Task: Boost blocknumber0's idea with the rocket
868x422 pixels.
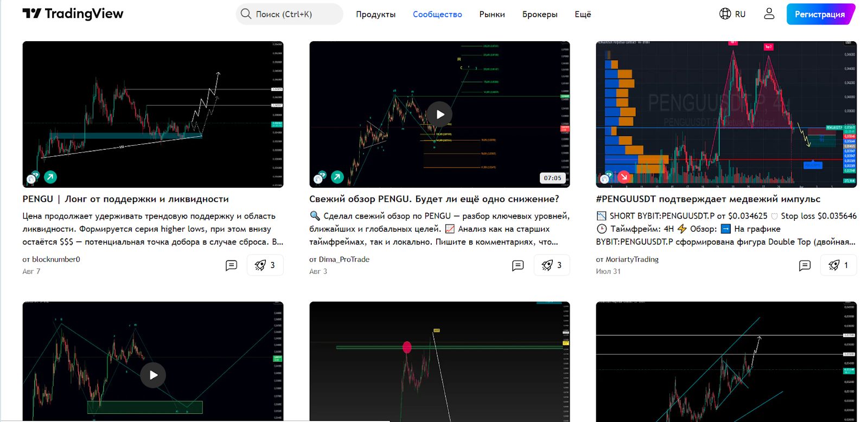Action: tap(265, 265)
